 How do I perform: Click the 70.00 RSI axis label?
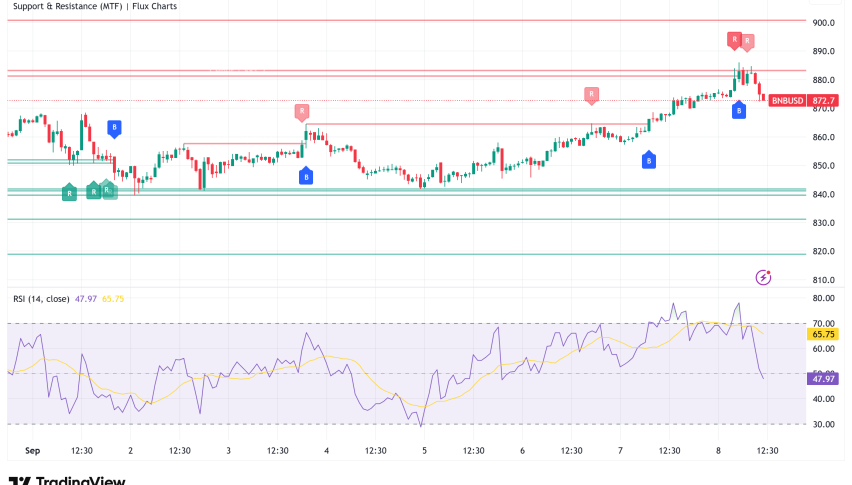pos(823,324)
